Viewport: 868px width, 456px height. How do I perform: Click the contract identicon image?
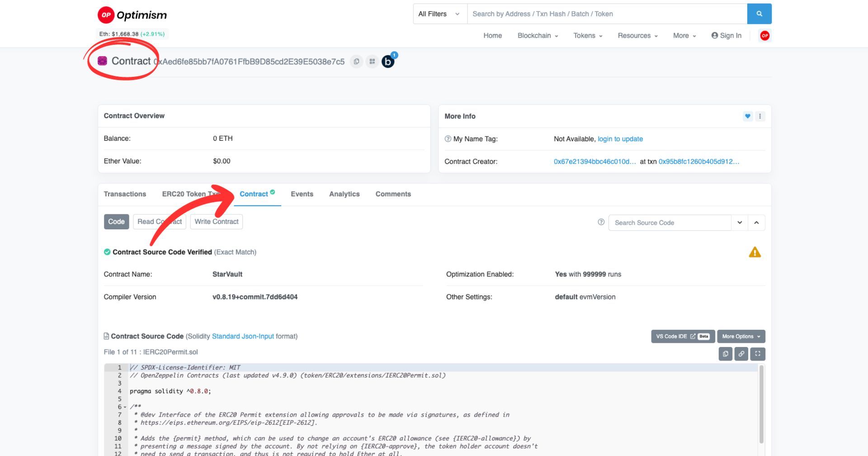(102, 61)
